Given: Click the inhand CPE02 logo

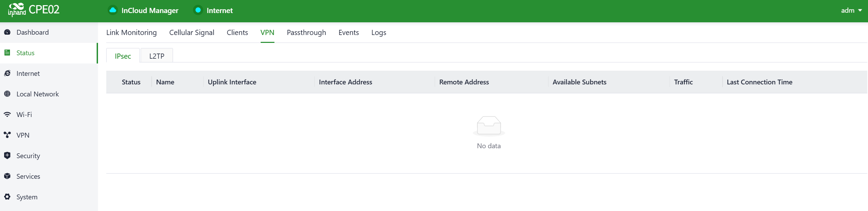Looking at the screenshot, I should pyautogui.click(x=34, y=10).
